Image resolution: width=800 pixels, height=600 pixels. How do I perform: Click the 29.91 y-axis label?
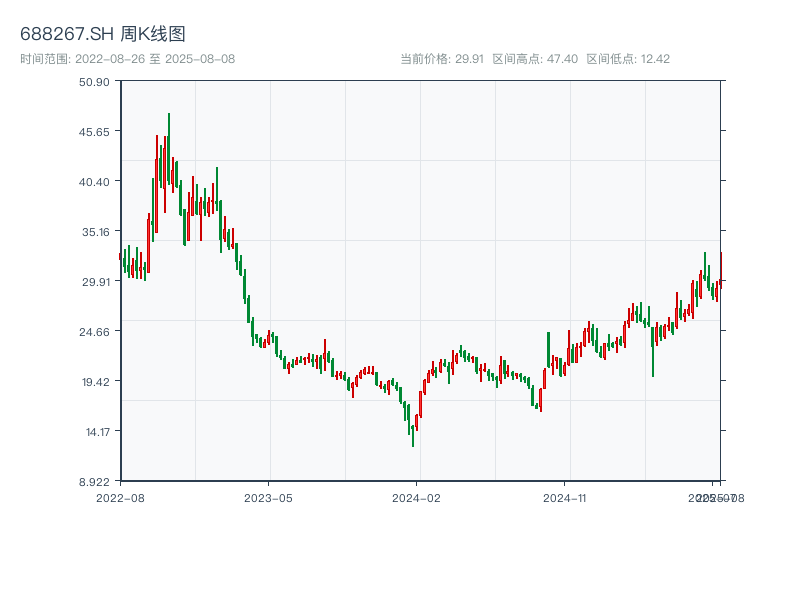click(x=95, y=282)
